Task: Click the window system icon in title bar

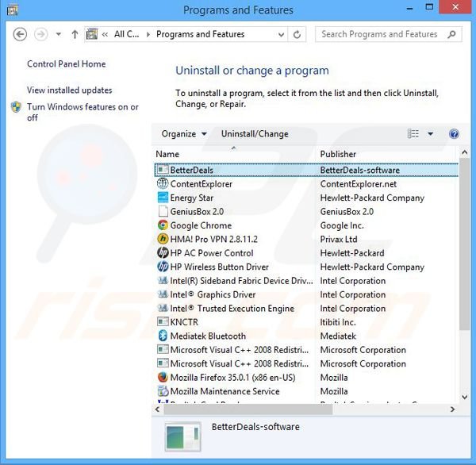Action: [x=13, y=10]
